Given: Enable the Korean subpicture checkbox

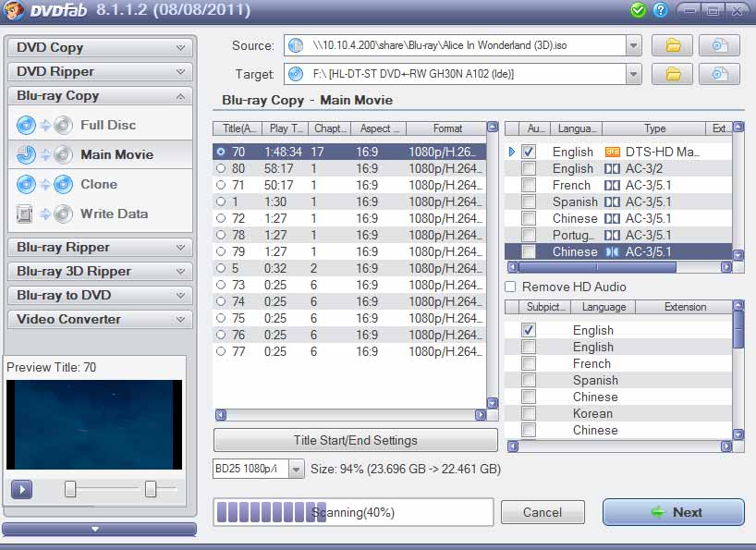Looking at the screenshot, I should (529, 413).
